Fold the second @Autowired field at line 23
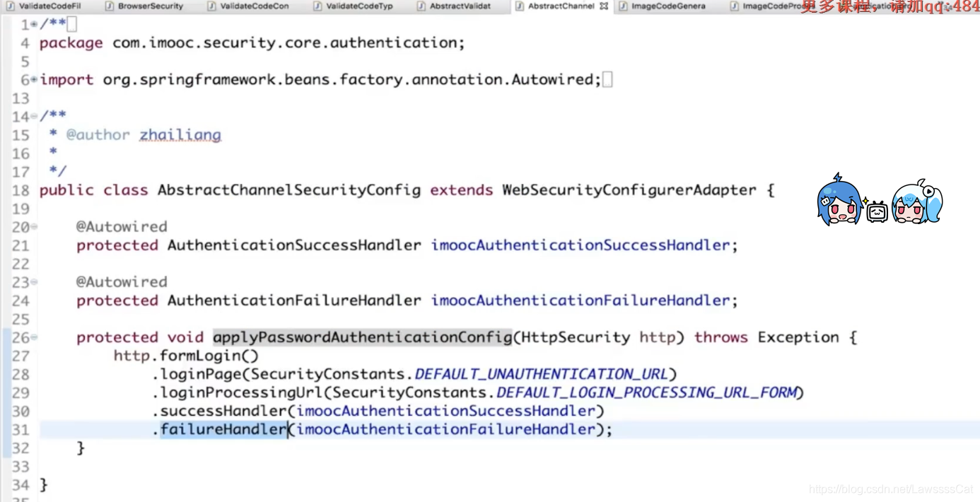Viewport: 980px width, 502px height. (x=34, y=282)
